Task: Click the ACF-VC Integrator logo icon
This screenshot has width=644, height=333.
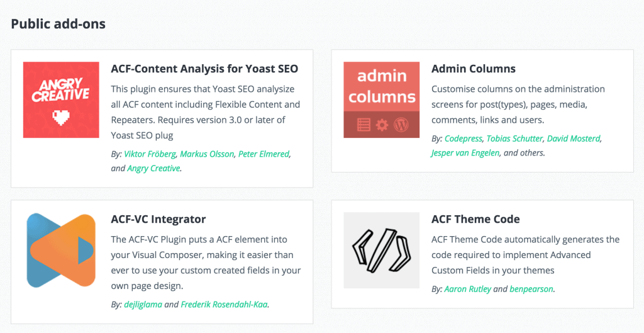Action: click(61, 250)
